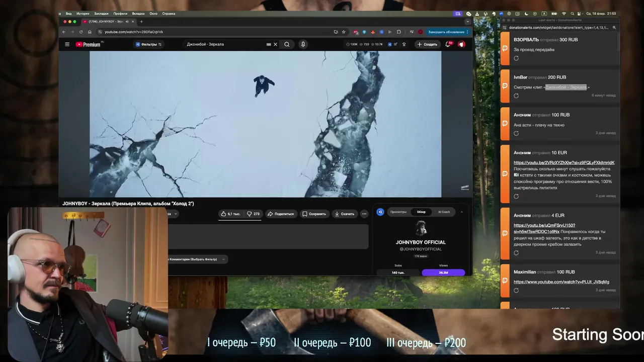
Task: Click the Views 38.3M purple bar
Action: coord(443,273)
